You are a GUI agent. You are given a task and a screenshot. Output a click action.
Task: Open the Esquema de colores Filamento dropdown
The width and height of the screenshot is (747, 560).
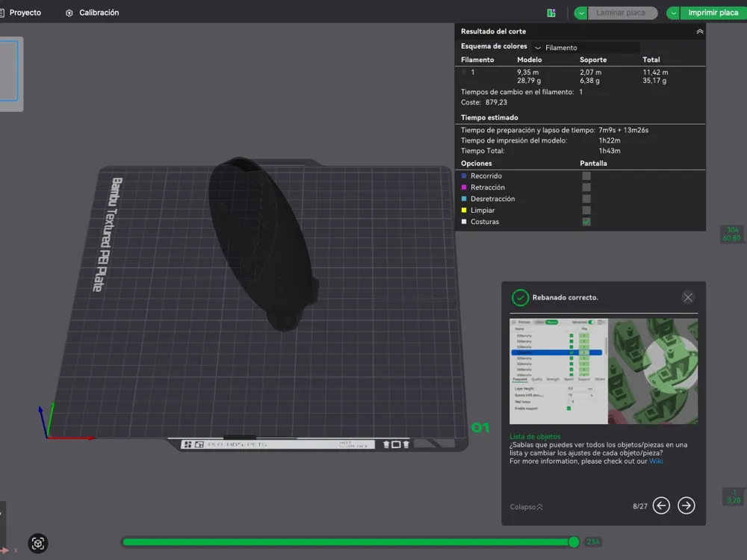(586, 48)
